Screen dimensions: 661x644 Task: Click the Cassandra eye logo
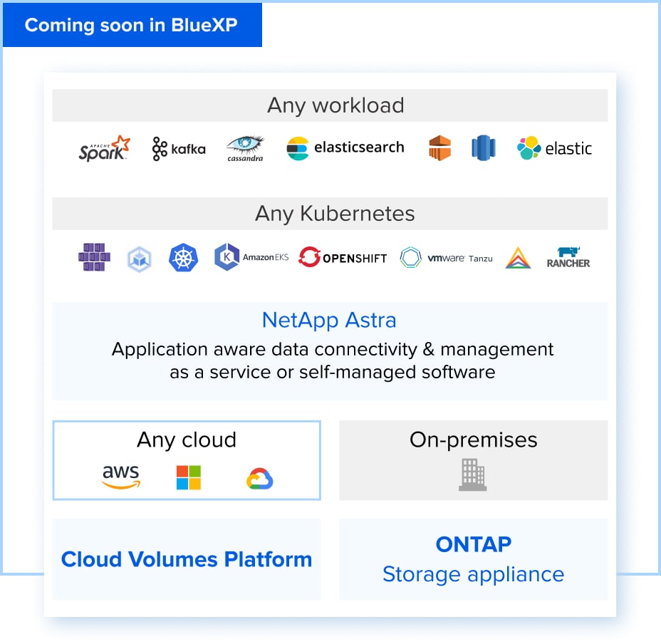pyautogui.click(x=245, y=148)
